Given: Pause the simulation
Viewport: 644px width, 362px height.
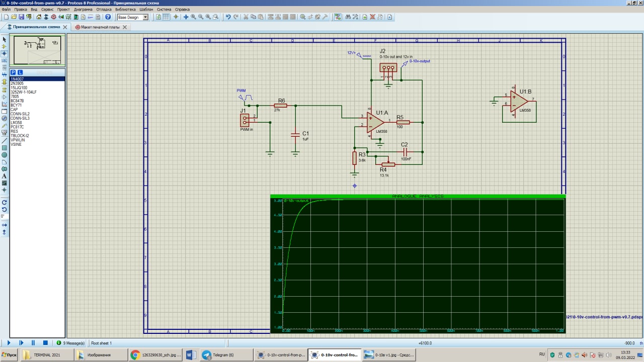Looking at the screenshot, I should [33, 343].
